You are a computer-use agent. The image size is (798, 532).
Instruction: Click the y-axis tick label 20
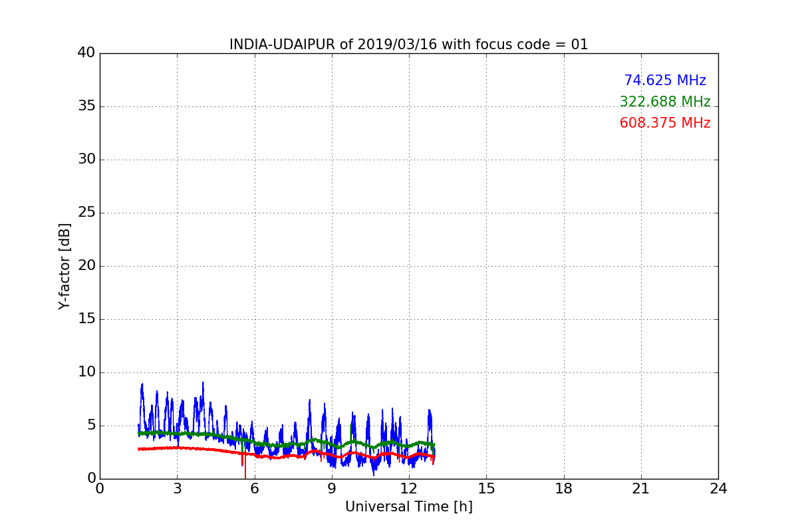click(x=86, y=266)
